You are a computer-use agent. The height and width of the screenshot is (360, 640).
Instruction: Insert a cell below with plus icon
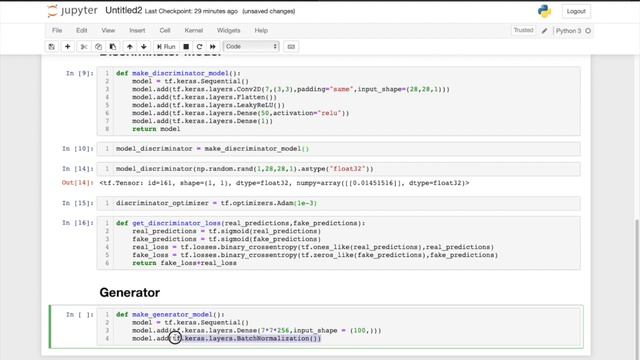coord(67,47)
